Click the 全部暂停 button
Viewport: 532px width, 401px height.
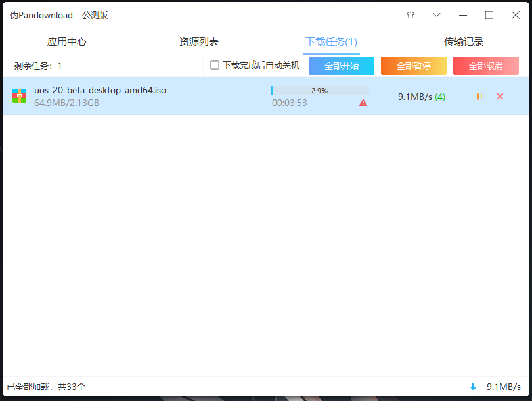[414, 66]
